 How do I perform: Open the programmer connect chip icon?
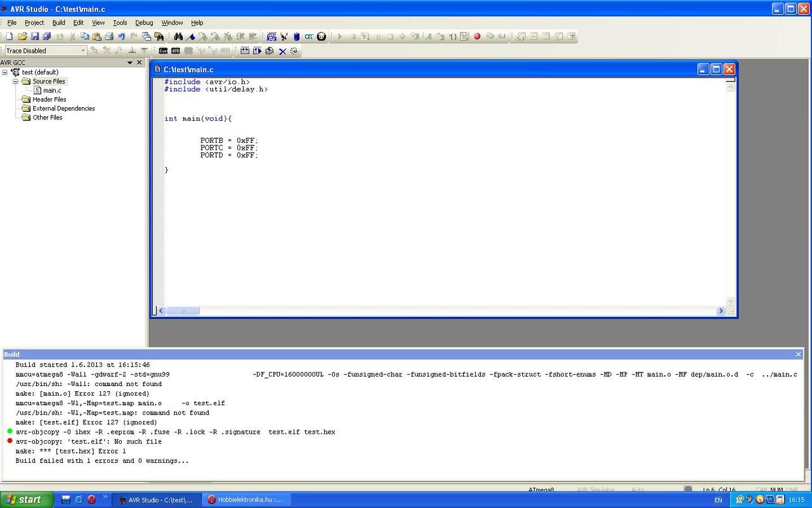pyautogui.click(x=272, y=36)
